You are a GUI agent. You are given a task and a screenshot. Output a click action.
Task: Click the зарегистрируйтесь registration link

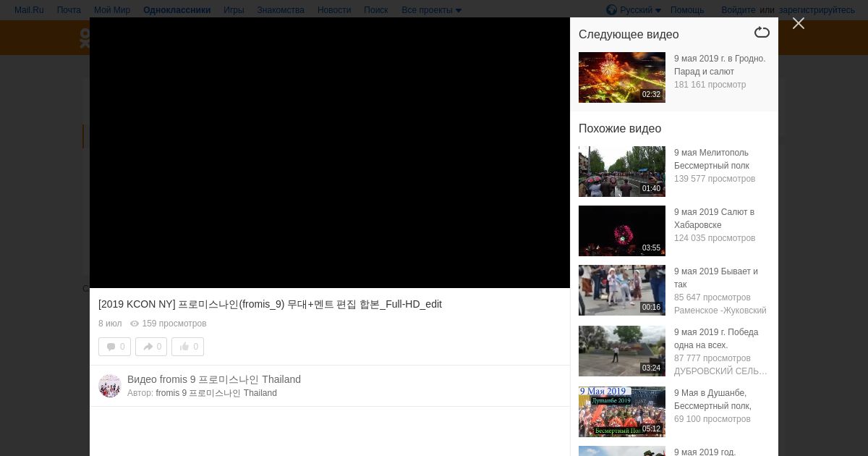click(x=817, y=10)
